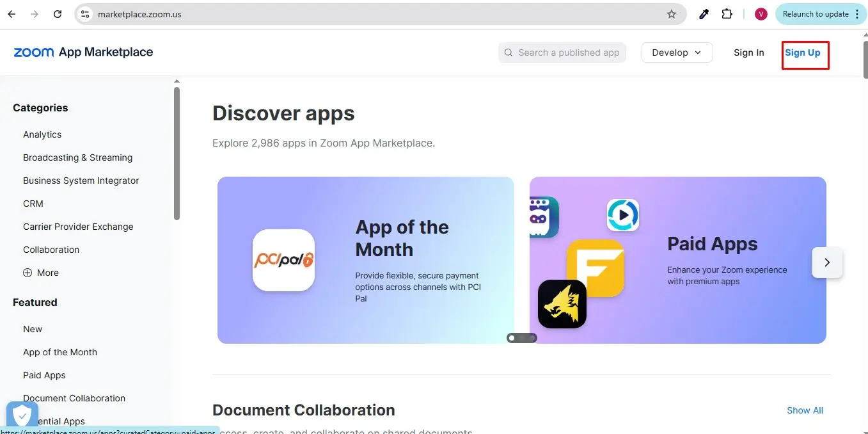Expand More categories in sidebar

click(x=41, y=273)
